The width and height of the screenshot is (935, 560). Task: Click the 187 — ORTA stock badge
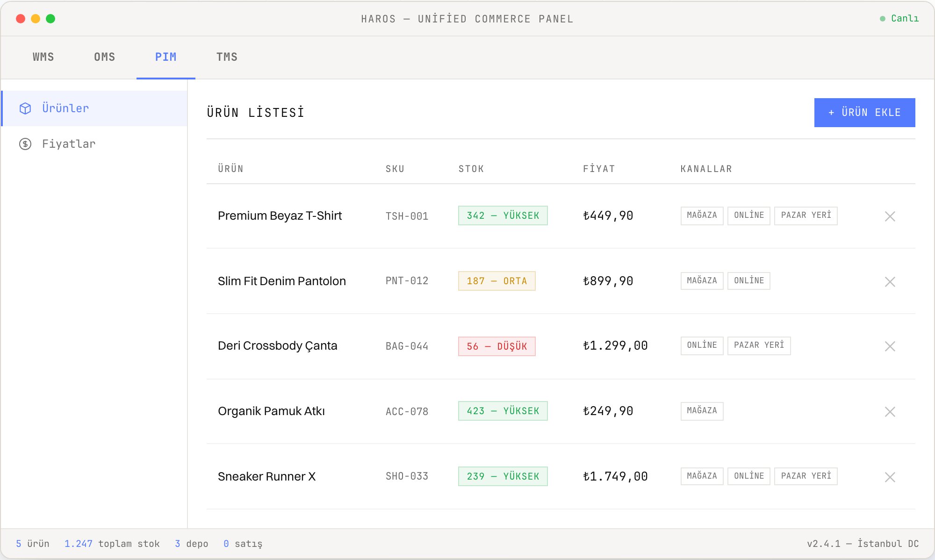pos(496,281)
